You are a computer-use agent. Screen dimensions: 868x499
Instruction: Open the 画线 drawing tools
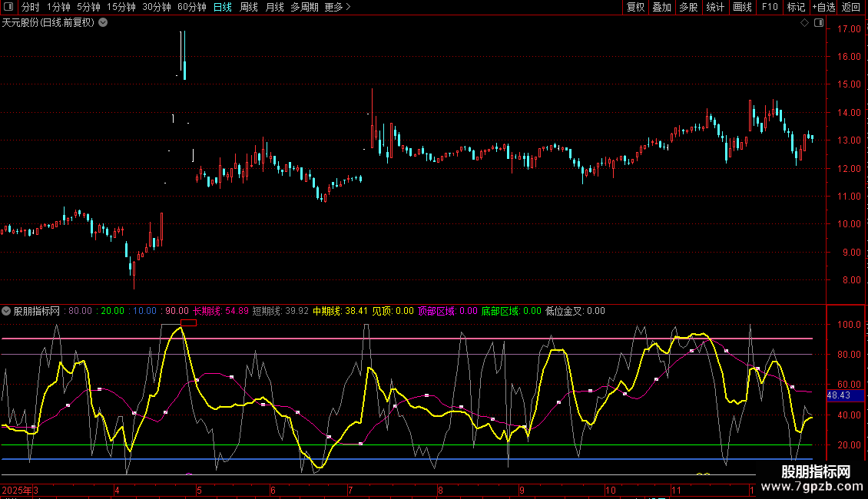(742, 7)
